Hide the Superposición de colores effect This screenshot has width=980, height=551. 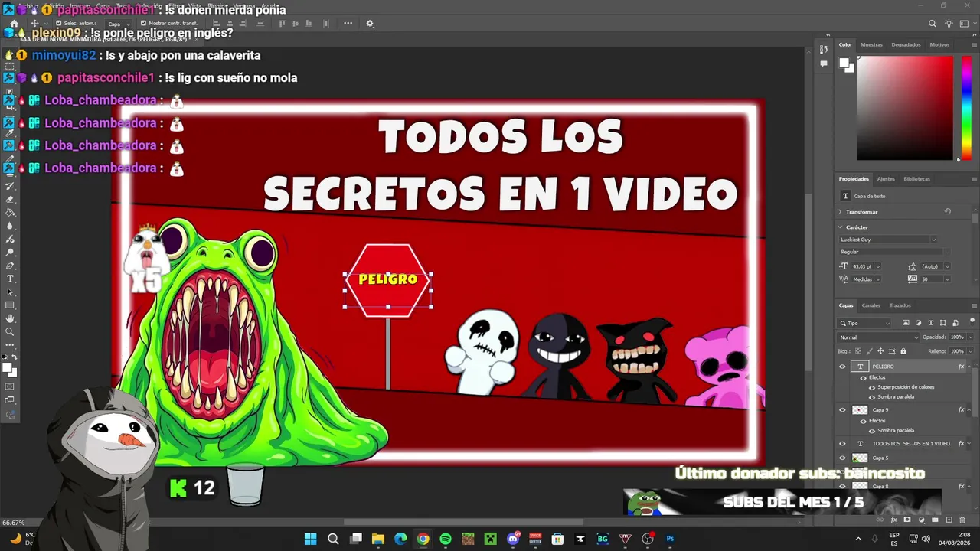coord(872,387)
